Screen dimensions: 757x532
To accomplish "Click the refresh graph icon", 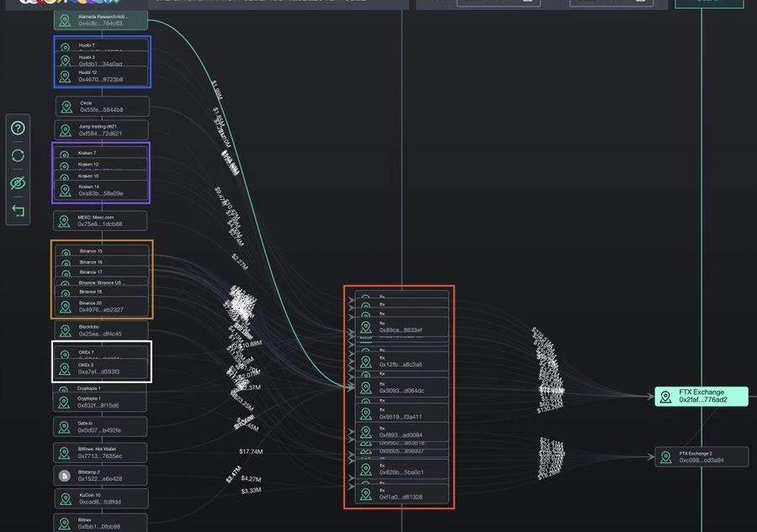I will 19,155.
